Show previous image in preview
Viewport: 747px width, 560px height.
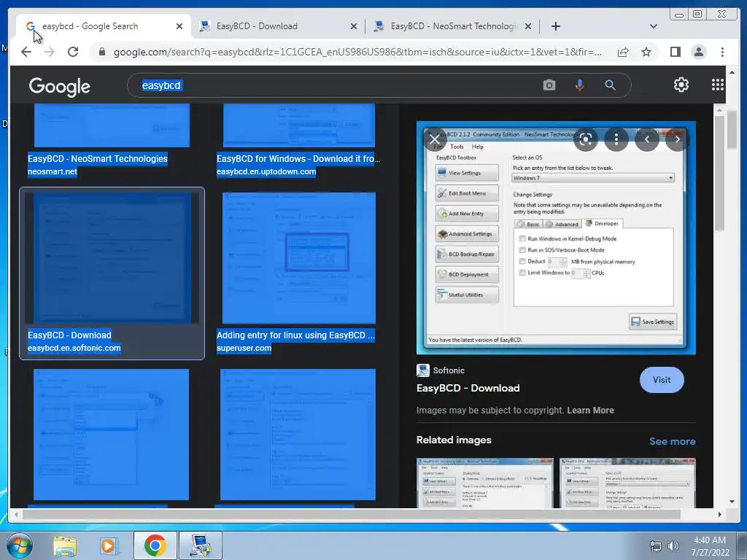646,139
